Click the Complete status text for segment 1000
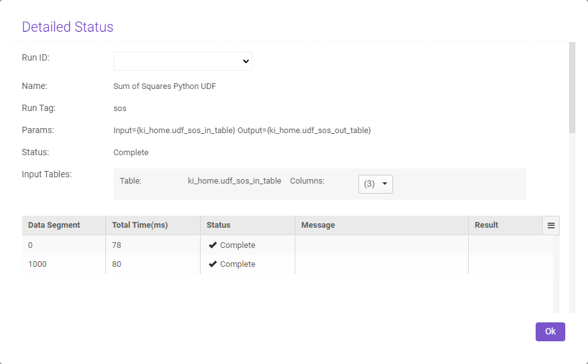Viewport: 588px width, 364px height. [x=237, y=264]
